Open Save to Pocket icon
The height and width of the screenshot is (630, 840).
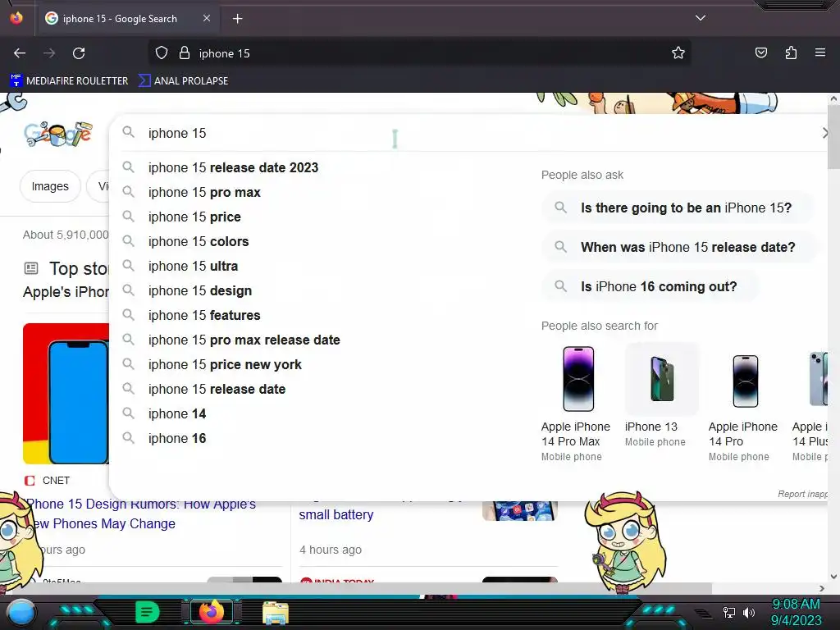click(x=760, y=53)
